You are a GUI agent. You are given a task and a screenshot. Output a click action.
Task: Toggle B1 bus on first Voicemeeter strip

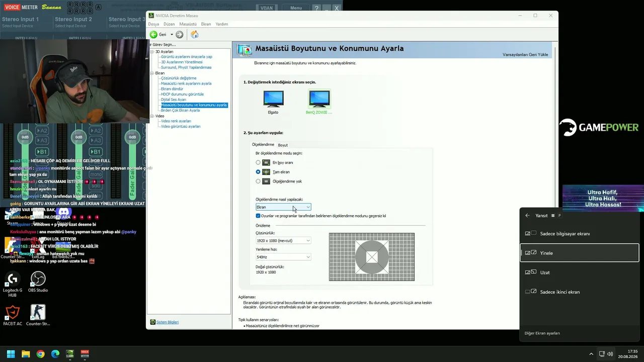[42, 151]
